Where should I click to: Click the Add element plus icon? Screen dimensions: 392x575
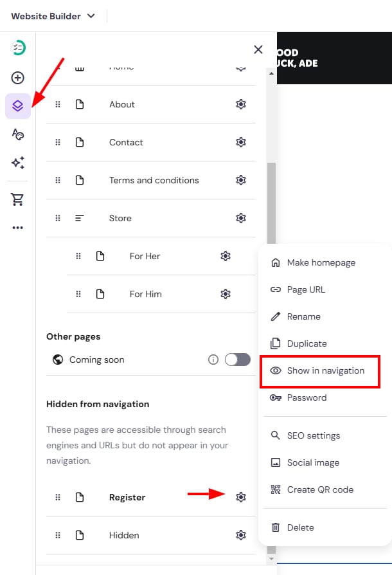(18, 78)
